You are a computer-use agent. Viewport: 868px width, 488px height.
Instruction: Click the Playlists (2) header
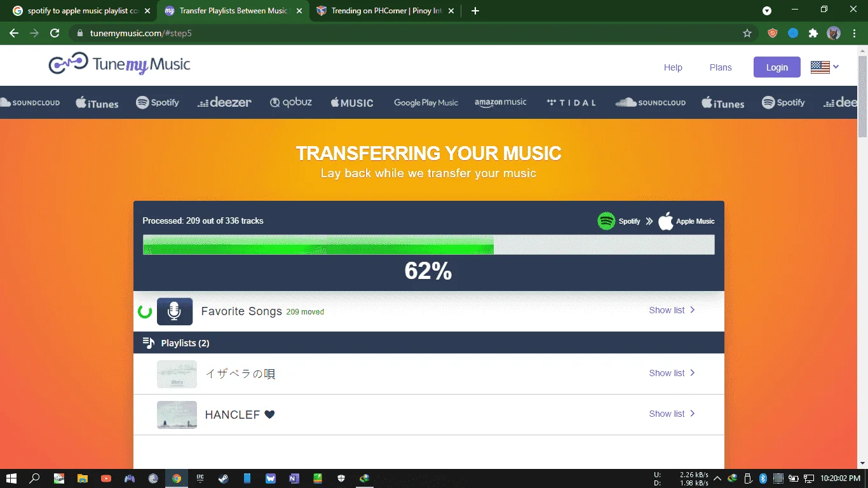point(429,343)
